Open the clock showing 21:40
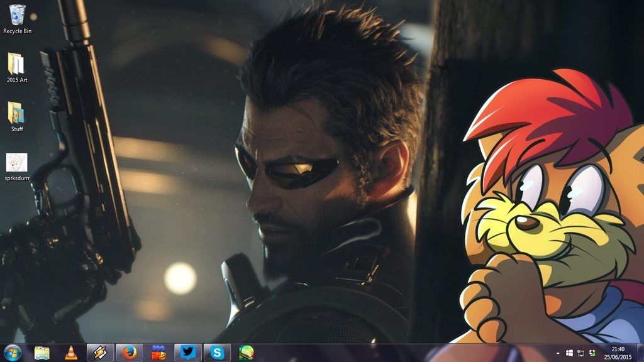 [618, 349]
